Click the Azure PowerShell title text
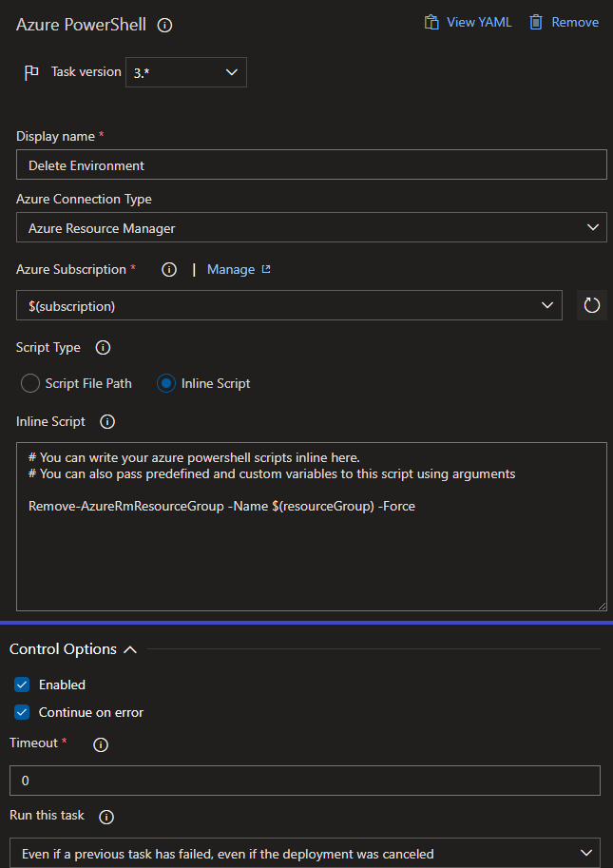613x868 pixels. click(x=82, y=25)
